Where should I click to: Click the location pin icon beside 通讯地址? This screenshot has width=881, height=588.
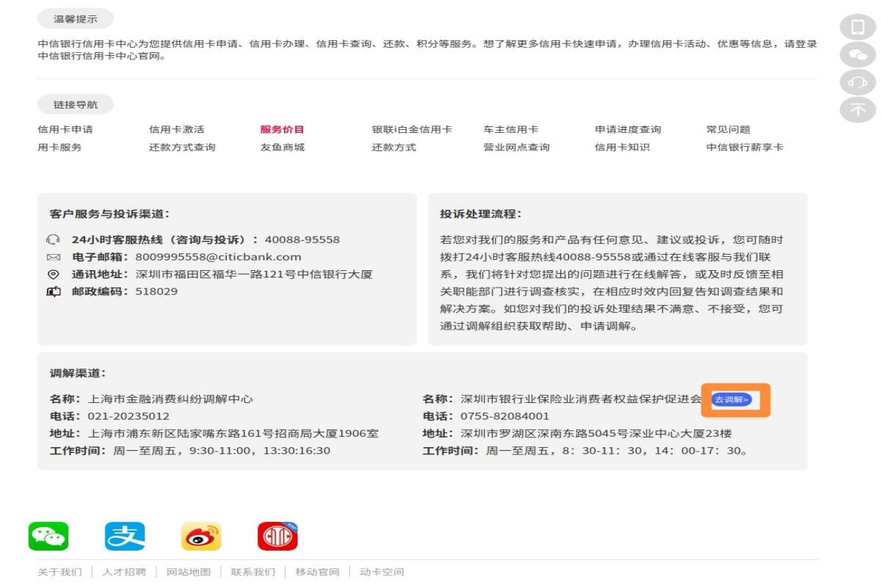[53, 274]
